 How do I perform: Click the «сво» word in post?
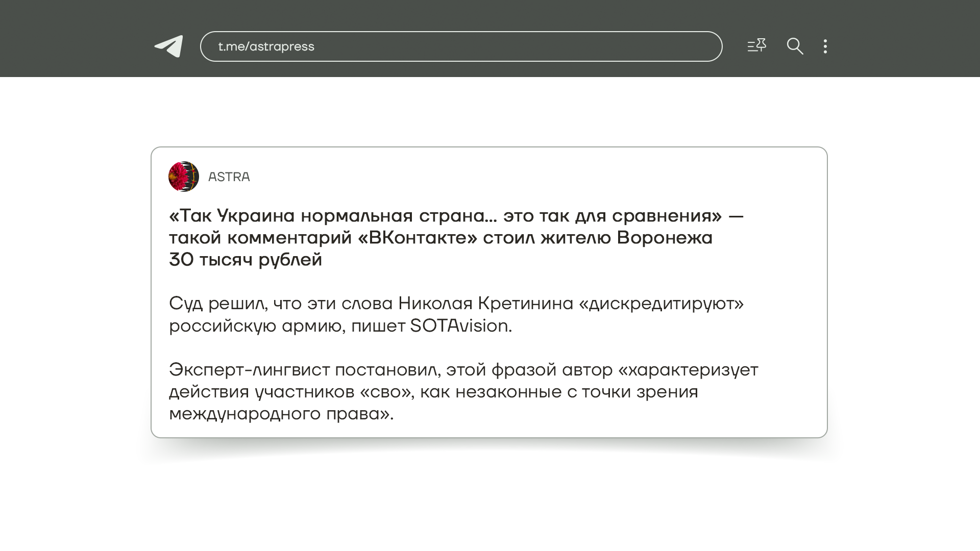pyautogui.click(x=386, y=392)
